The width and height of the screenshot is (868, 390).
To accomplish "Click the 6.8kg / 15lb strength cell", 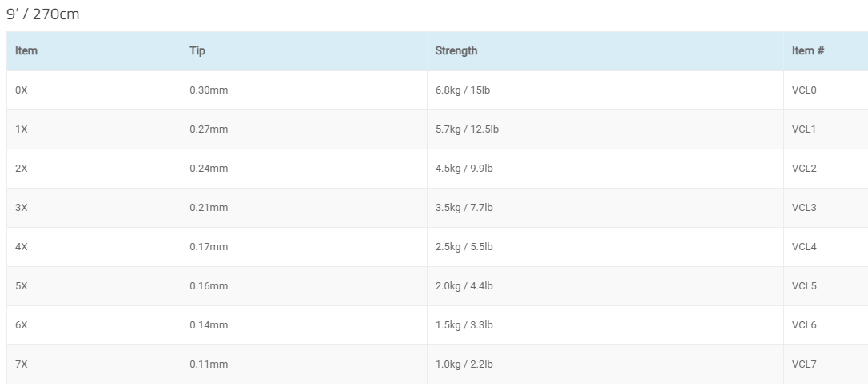I will click(x=605, y=90).
